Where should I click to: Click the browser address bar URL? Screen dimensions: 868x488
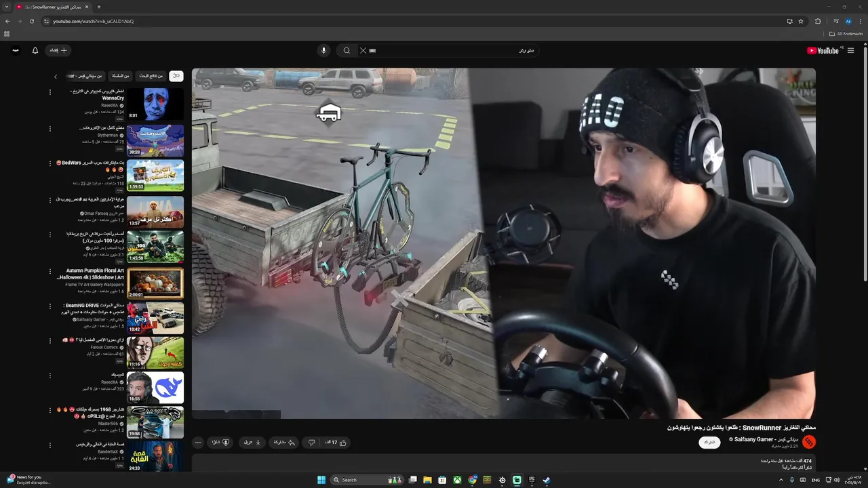94,21
